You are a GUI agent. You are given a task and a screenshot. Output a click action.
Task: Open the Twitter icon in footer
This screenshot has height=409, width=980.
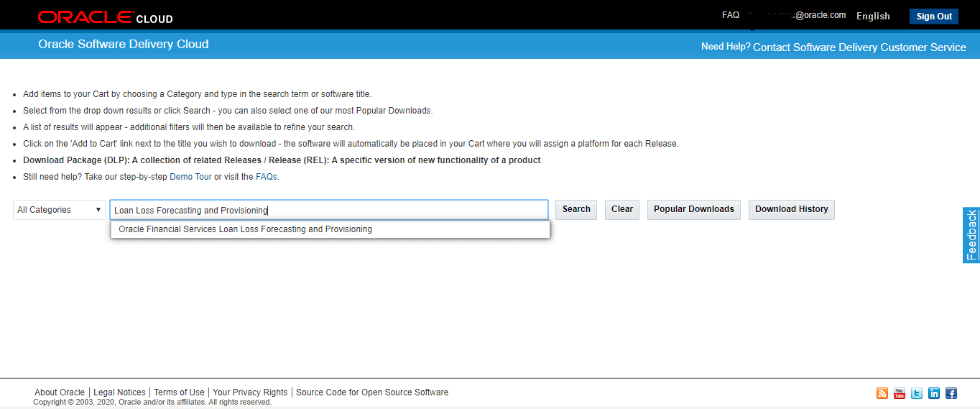(917, 393)
